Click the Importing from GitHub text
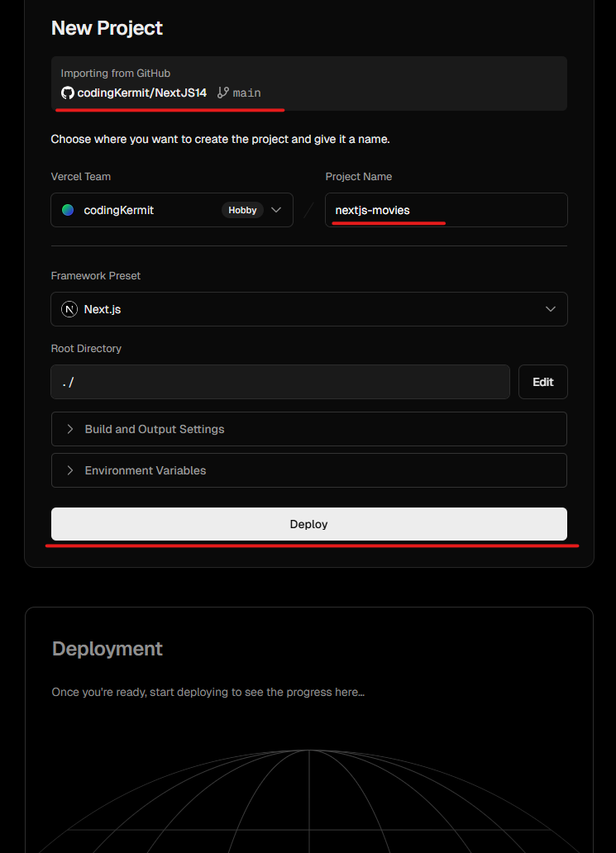 point(116,74)
